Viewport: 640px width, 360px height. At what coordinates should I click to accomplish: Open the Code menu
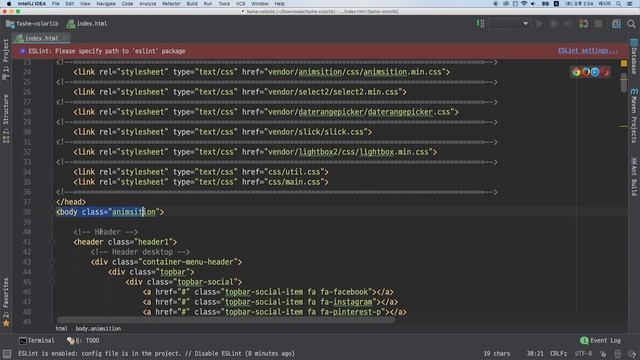click(127, 4)
